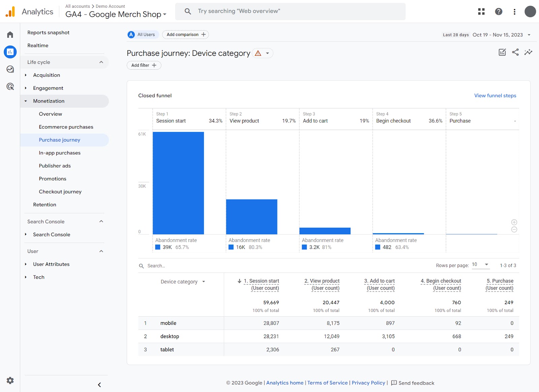
Task: Select the Reports icon in left sidebar
Action: (x=10, y=52)
